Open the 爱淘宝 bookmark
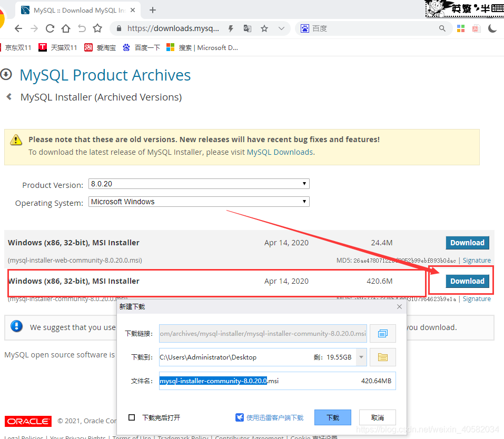The height and width of the screenshot is (439, 504). pos(100,47)
